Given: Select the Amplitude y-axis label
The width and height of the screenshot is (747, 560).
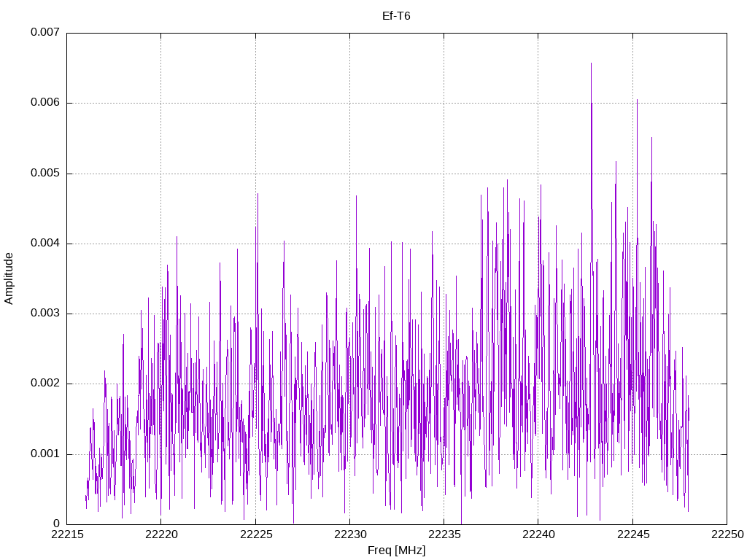Looking at the screenshot, I should point(9,279).
